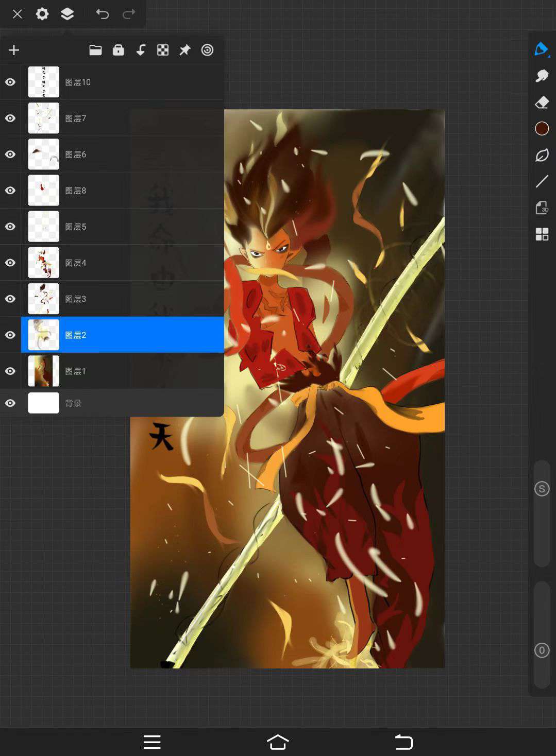Select the eraser tool
The width and height of the screenshot is (556, 756).
click(542, 102)
